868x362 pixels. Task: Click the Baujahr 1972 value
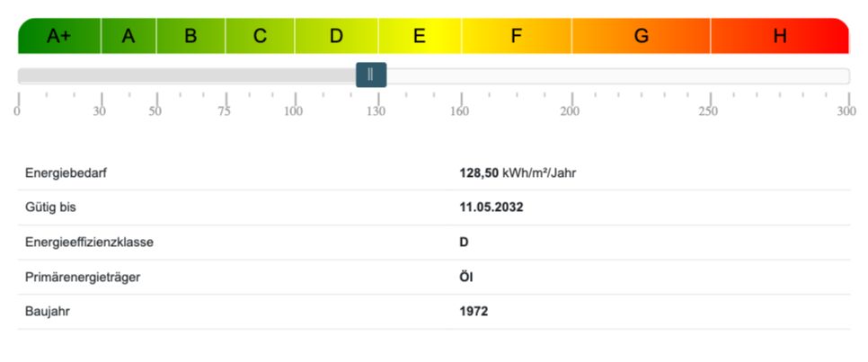[474, 312]
